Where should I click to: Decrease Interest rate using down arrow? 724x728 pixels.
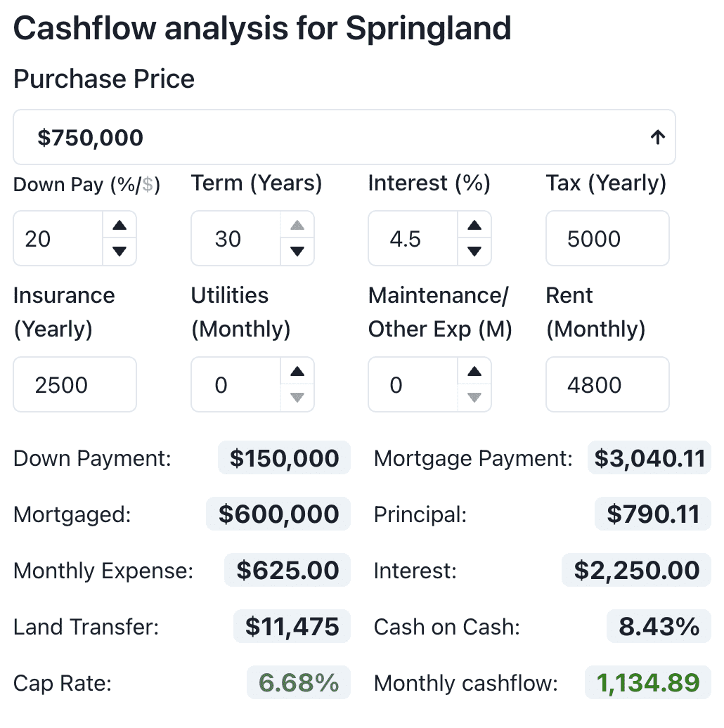(474, 251)
